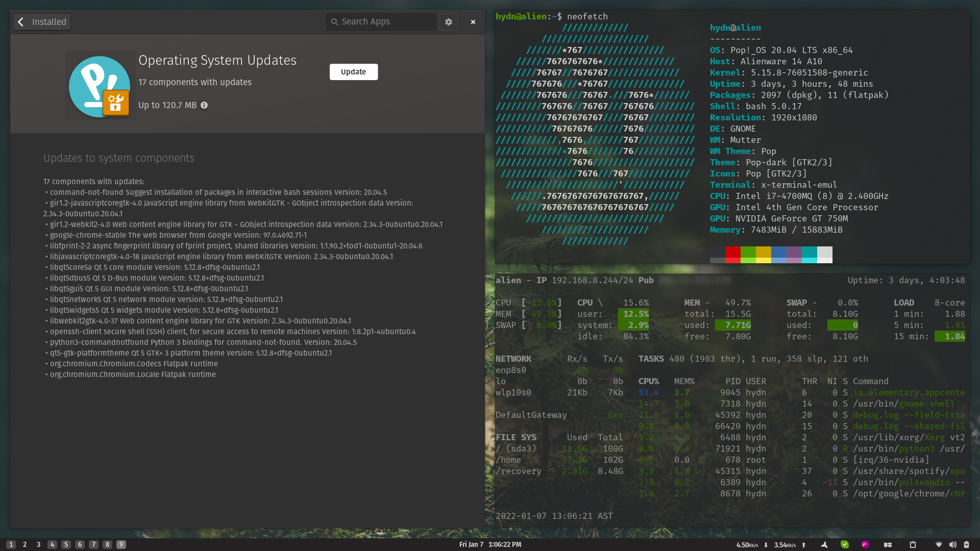Open the Wi-Fi status icon menu

coord(938,544)
